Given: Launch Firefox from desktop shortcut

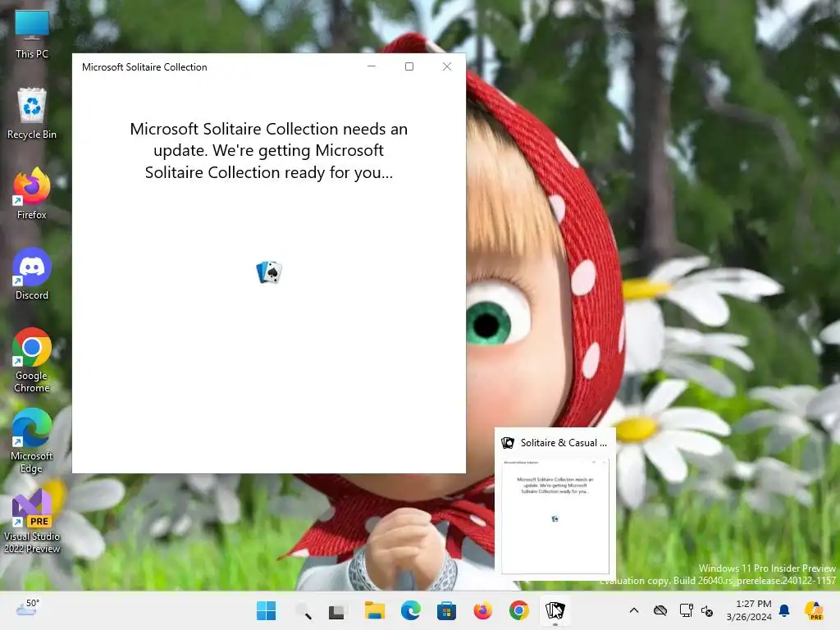Looking at the screenshot, I should [32, 194].
